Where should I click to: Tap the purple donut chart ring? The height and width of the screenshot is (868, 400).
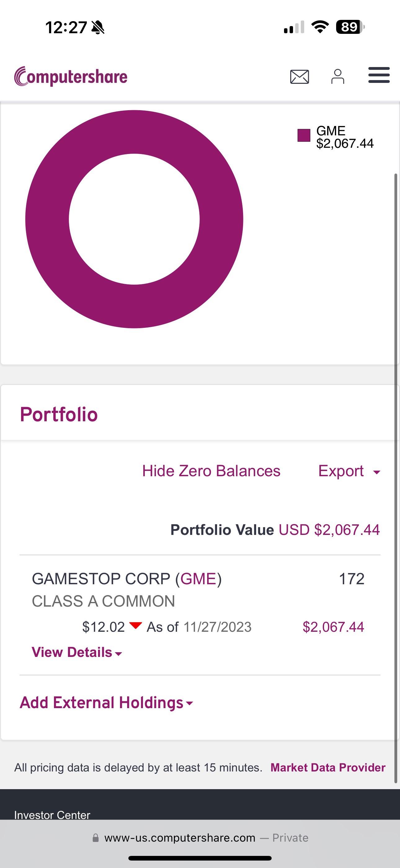47,219
